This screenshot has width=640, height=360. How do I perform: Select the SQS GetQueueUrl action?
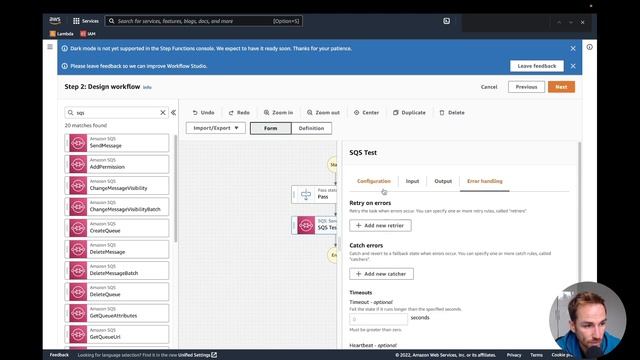[x=117, y=334]
